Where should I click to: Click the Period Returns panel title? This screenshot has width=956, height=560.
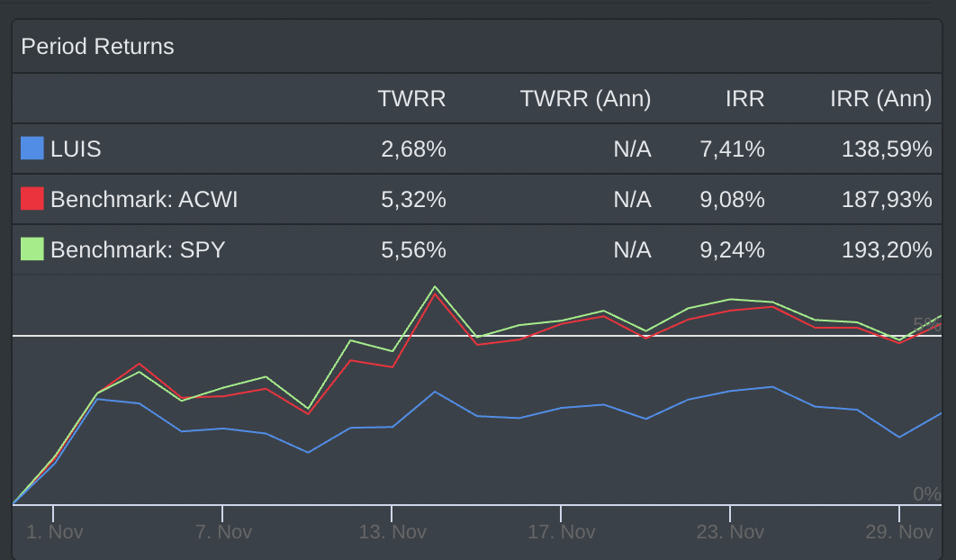[x=97, y=46]
